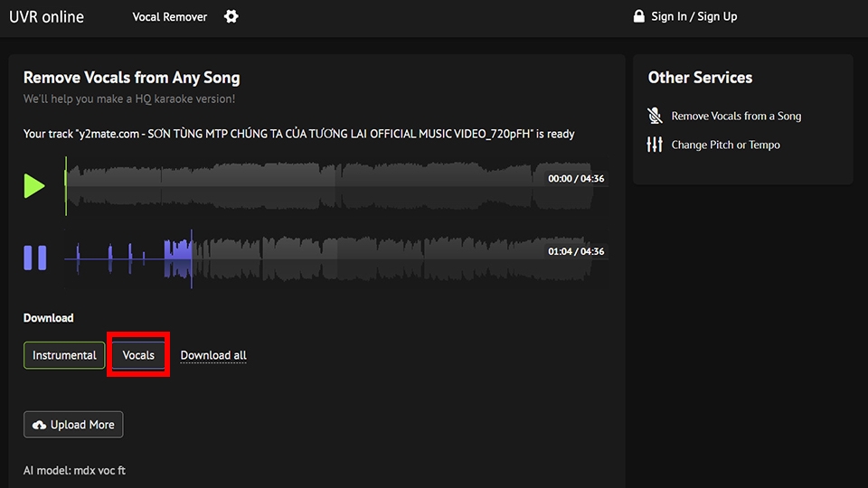
Task: Go to UVR online home logo
Action: click(x=47, y=17)
